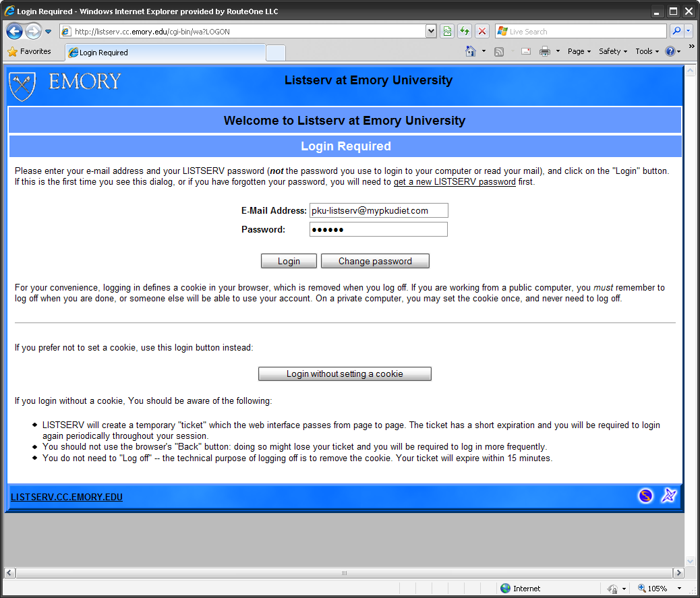Click the vertical scrollbar up arrow
The width and height of the screenshot is (700, 598).
690,71
